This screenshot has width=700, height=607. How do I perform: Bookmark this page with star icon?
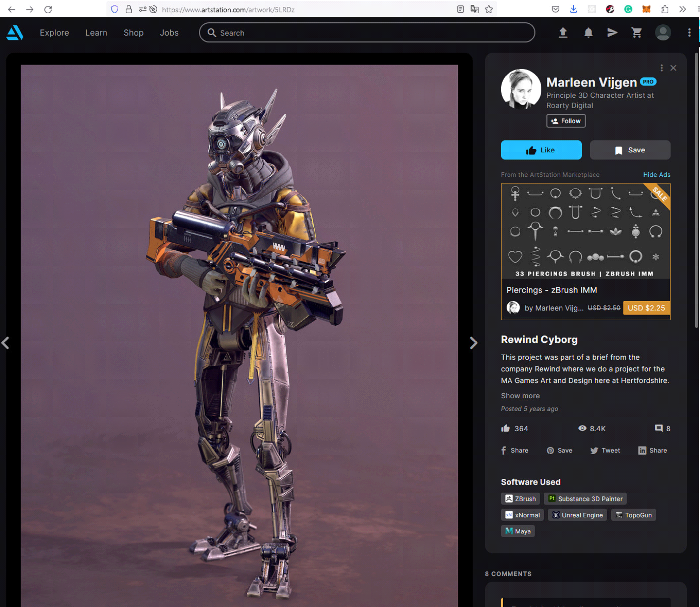point(489,9)
